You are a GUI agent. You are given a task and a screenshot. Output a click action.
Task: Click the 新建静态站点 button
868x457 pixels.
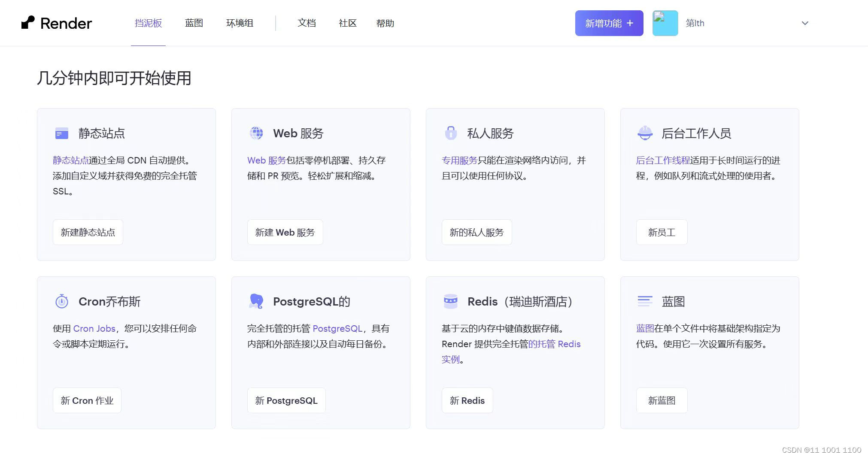pos(88,232)
